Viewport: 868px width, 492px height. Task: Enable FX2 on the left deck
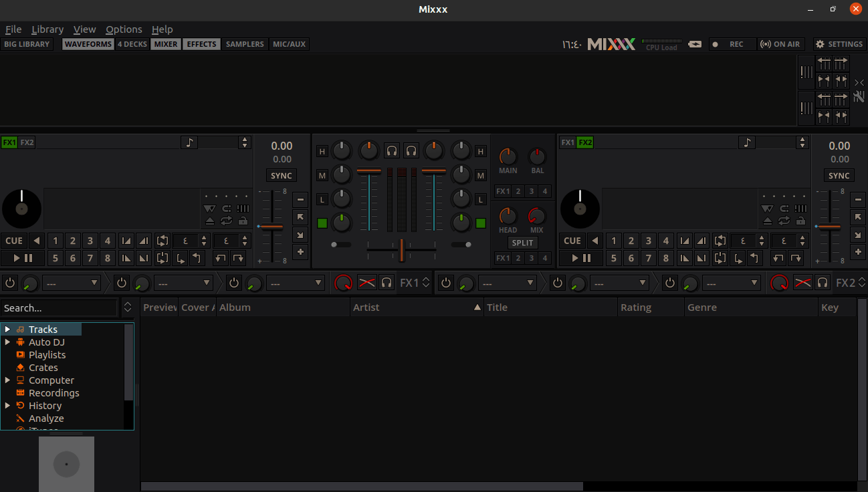27,142
